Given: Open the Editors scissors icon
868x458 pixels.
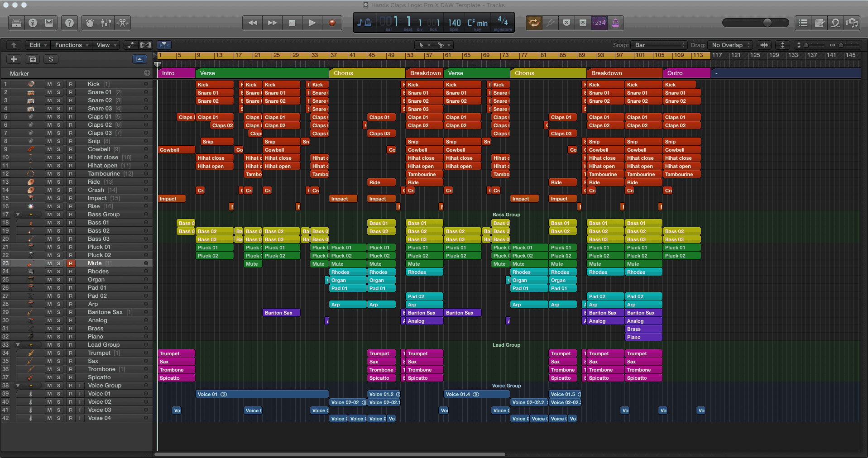Looking at the screenshot, I should pos(123,23).
